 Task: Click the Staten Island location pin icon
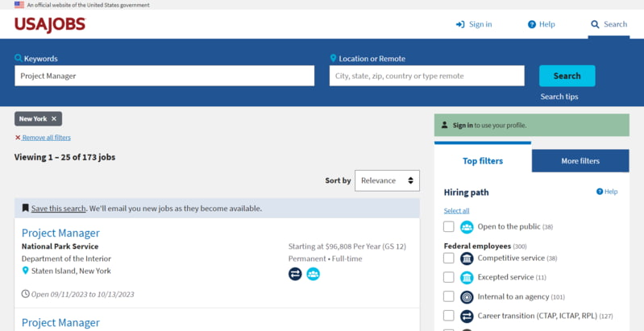click(26, 271)
